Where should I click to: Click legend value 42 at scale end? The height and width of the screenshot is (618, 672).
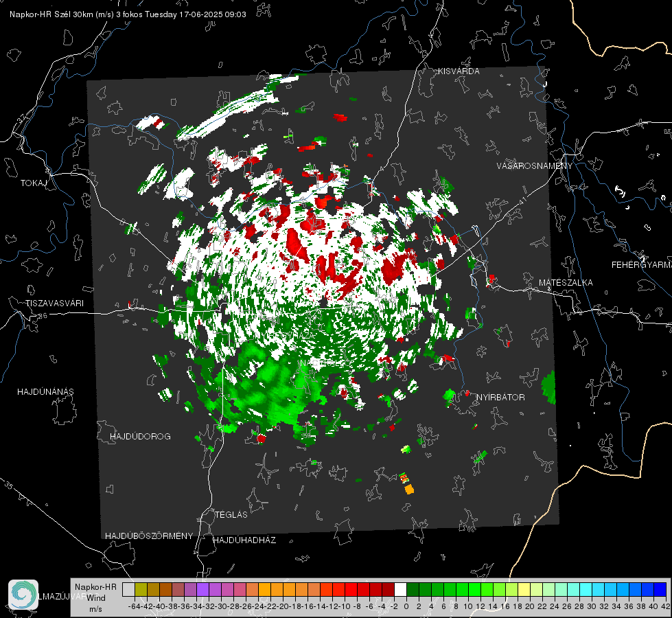[x=666, y=606]
